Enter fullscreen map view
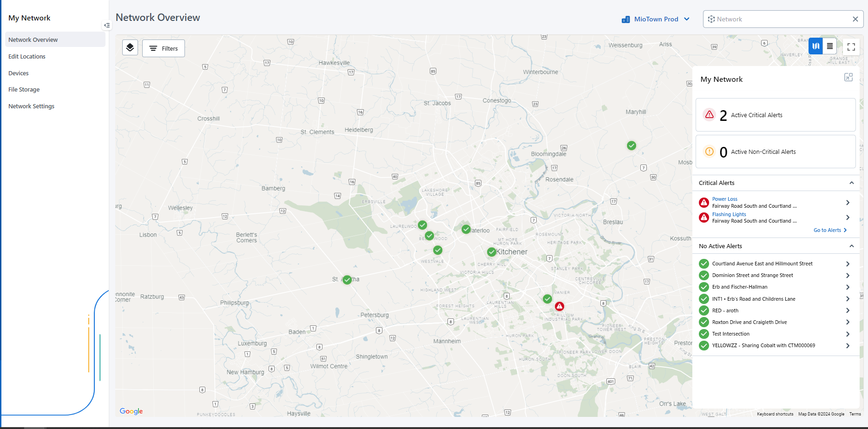The height and width of the screenshot is (429, 868). tap(851, 46)
